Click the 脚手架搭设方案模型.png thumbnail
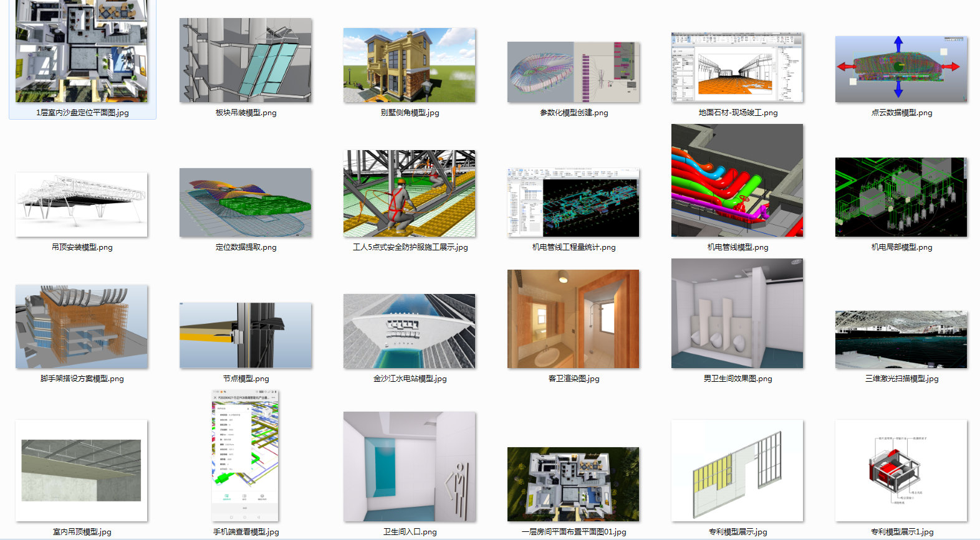980x540 pixels. (x=82, y=326)
